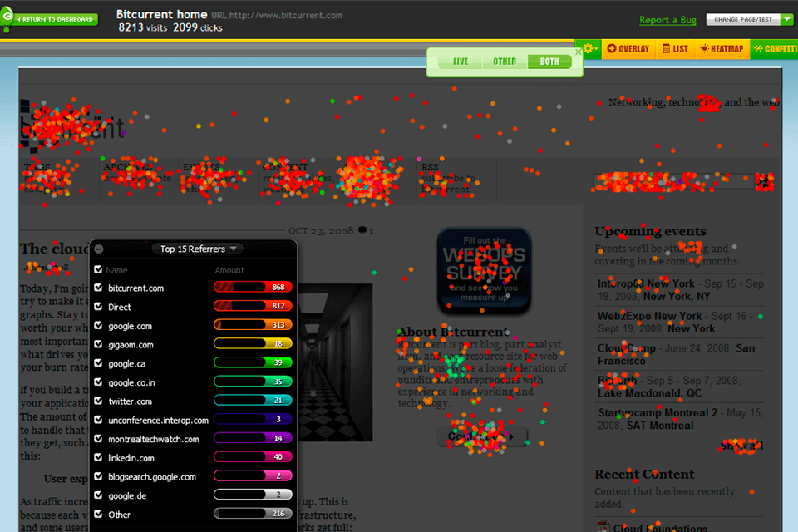
Task: Switch to the List view tab
Action: pos(675,49)
